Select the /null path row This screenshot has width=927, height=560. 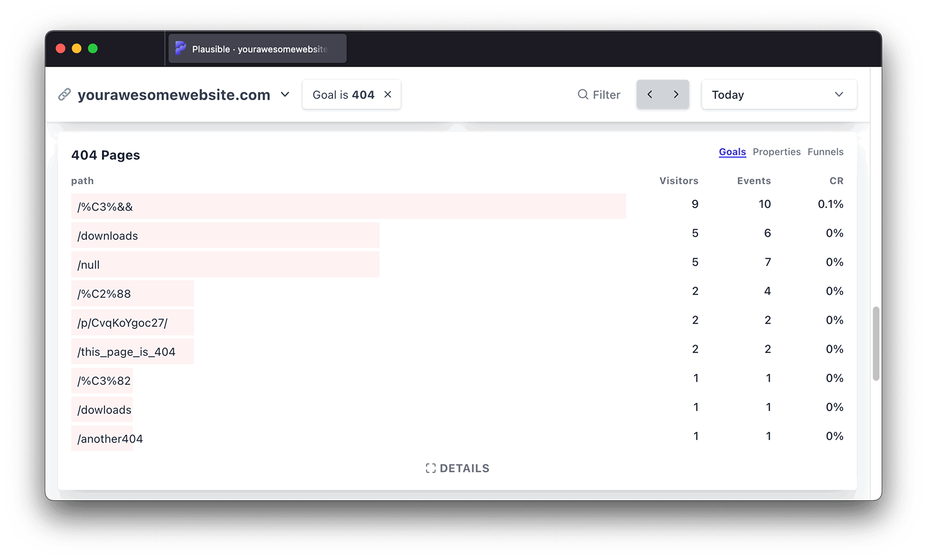(x=88, y=265)
